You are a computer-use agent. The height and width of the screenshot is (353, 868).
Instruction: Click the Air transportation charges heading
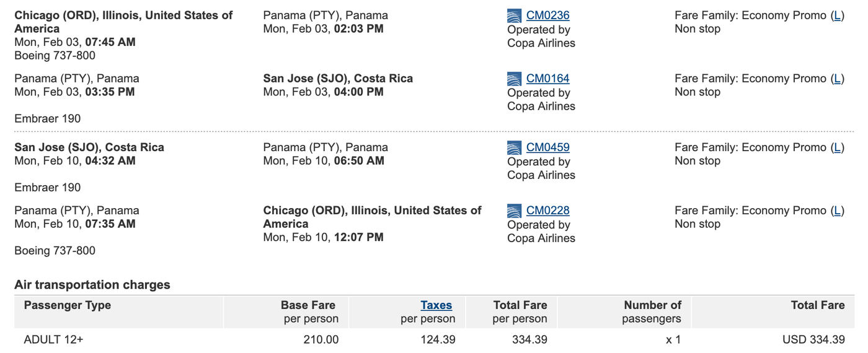pyautogui.click(x=92, y=285)
